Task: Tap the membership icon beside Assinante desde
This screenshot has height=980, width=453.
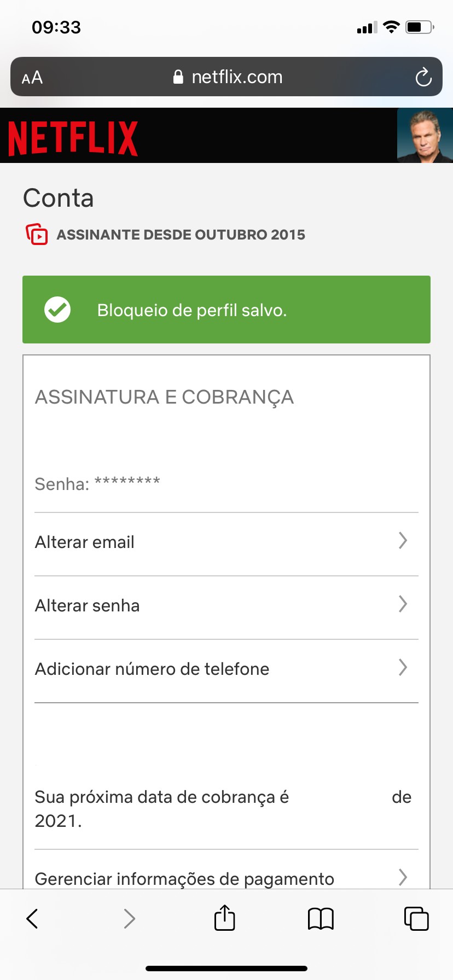Action: coord(37,234)
